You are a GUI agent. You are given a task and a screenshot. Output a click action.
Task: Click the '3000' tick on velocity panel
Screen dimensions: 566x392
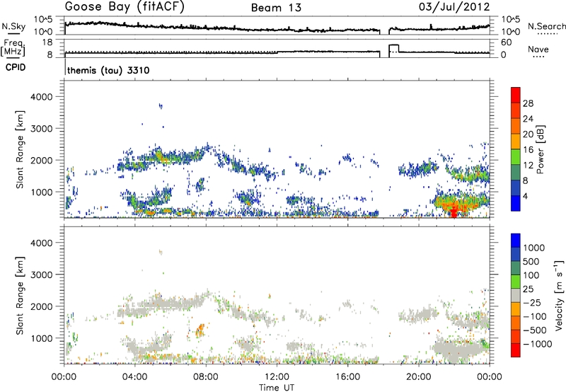click(x=41, y=275)
